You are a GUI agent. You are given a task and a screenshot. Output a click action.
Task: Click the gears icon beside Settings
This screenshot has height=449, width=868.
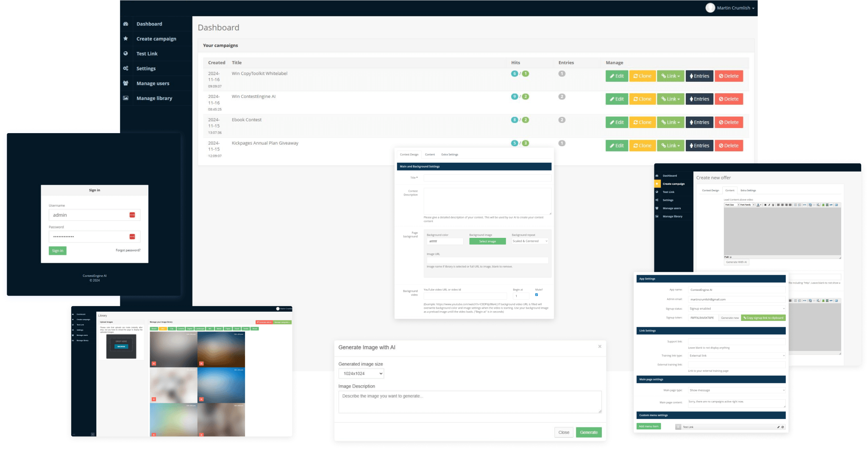click(125, 68)
